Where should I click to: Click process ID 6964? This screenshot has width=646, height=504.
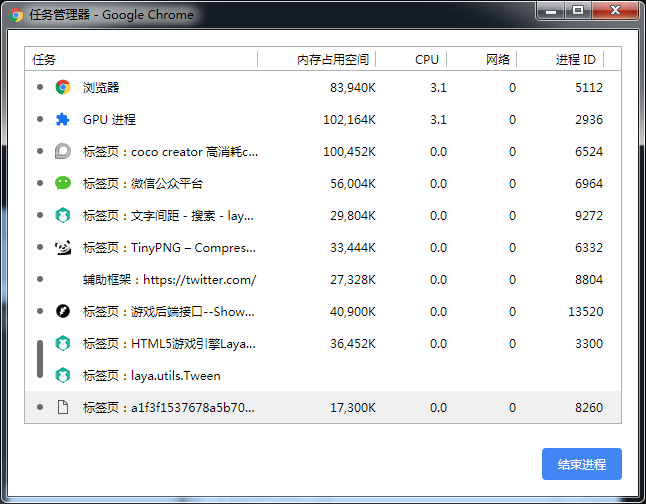[589, 183]
